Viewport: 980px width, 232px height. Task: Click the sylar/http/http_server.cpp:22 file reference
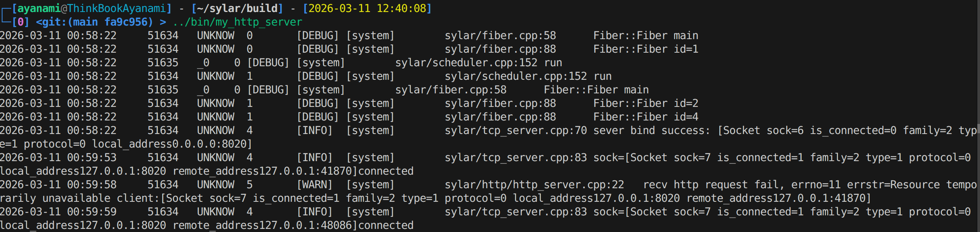[534, 185]
